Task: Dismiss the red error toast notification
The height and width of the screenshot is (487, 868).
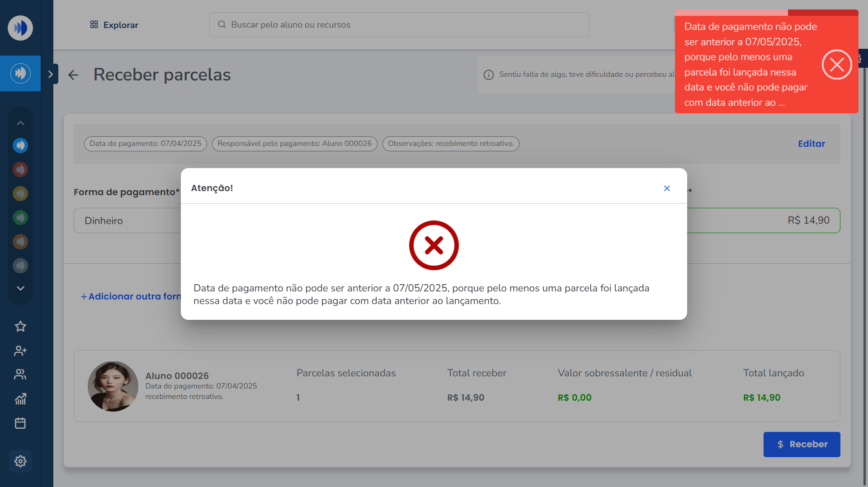Action: click(x=836, y=65)
